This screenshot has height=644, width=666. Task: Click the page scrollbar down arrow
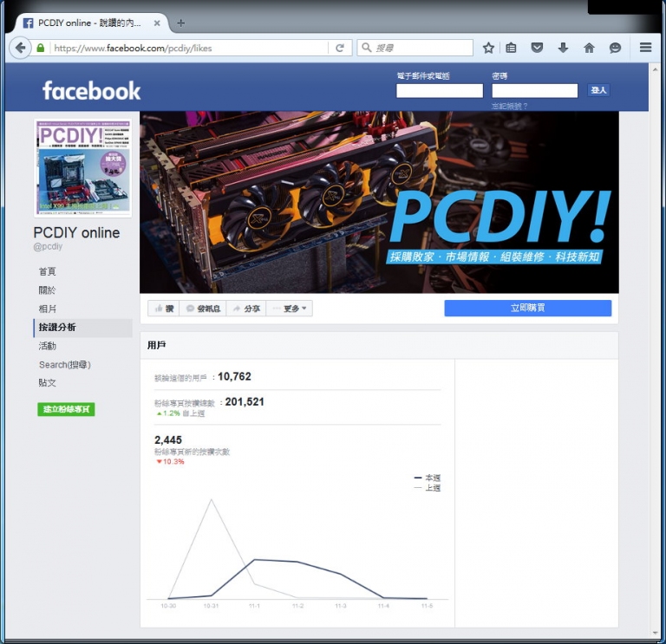pos(655,633)
